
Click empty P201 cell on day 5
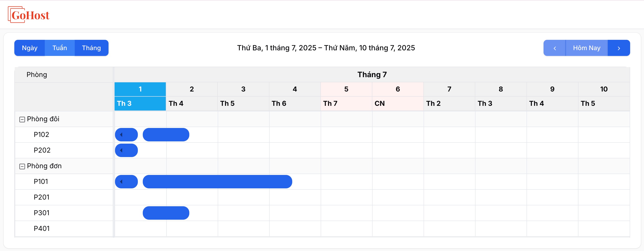tap(346, 197)
